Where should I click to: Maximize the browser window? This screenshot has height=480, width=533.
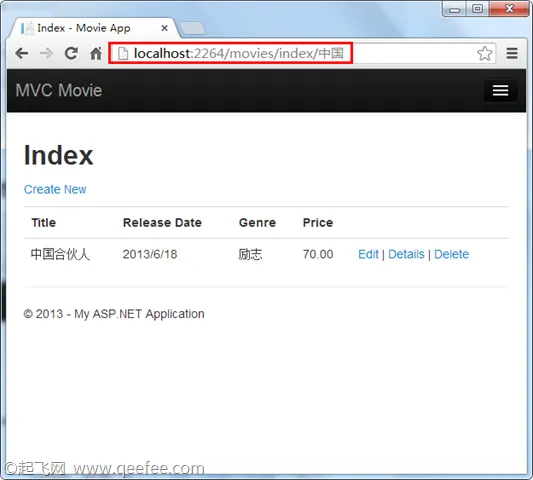click(x=478, y=8)
